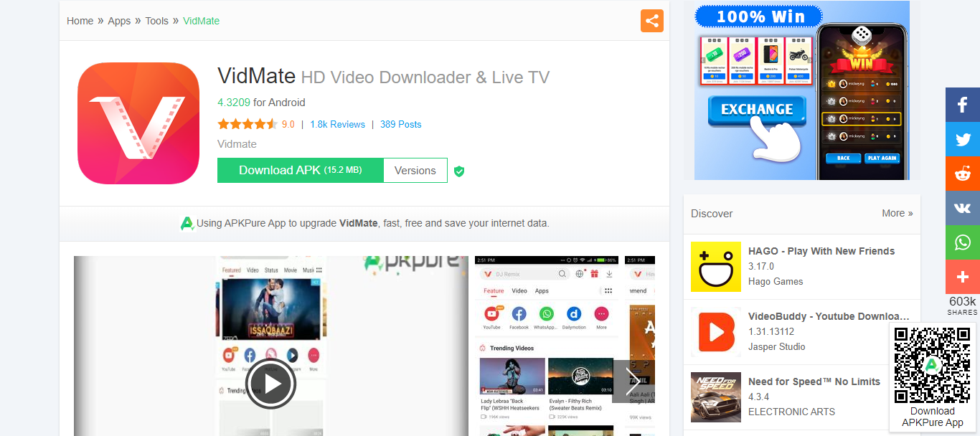980x436 pixels.
Task: Click the APKPure logo in upgrade banner
Action: [x=187, y=224]
